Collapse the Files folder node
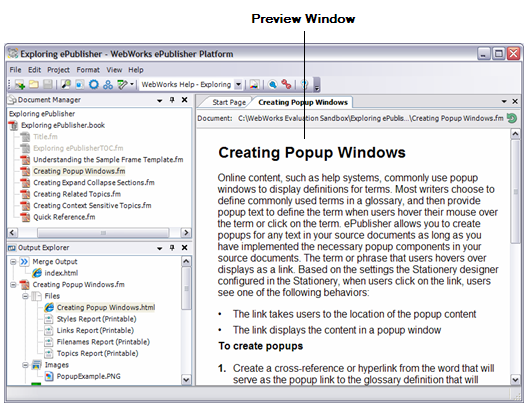The height and width of the screenshot is (408, 527). (x=25, y=296)
